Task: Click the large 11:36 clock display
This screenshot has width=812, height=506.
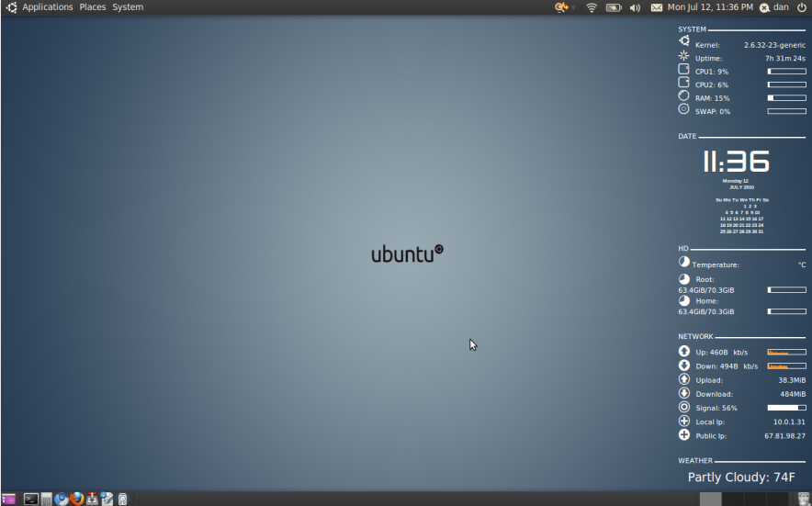Action: [736, 161]
